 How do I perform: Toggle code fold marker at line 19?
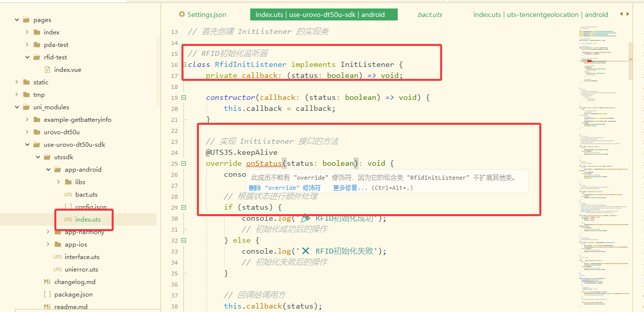[x=183, y=98]
